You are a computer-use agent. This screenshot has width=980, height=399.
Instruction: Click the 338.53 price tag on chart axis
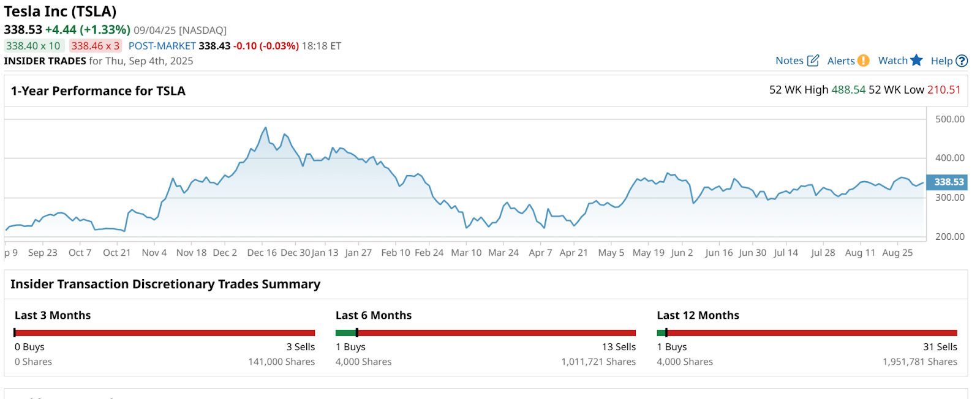coord(948,182)
